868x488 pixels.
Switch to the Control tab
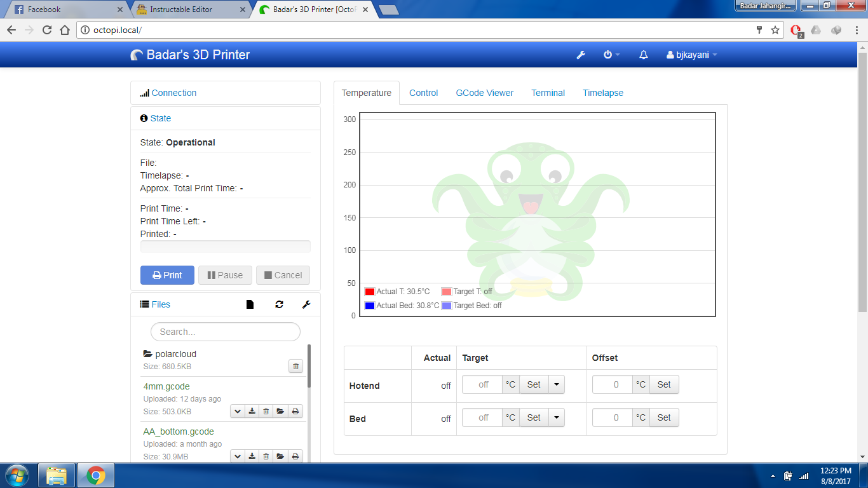pos(424,93)
